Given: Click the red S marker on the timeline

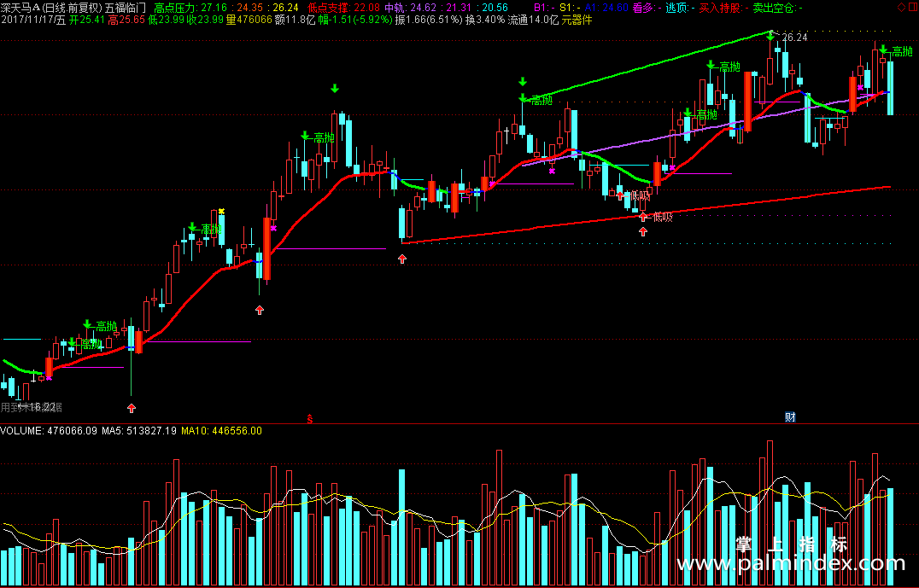Looking at the screenshot, I should 310,419.
